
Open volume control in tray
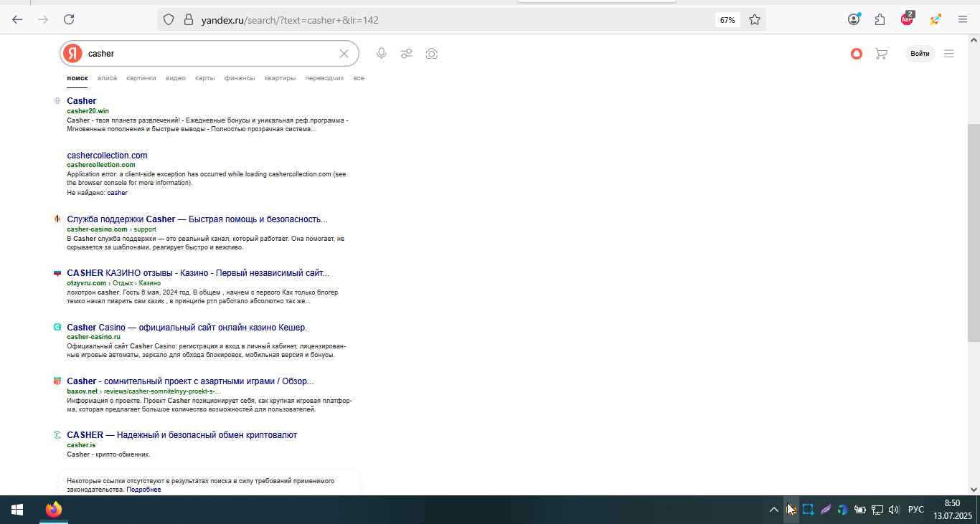[x=894, y=510]
